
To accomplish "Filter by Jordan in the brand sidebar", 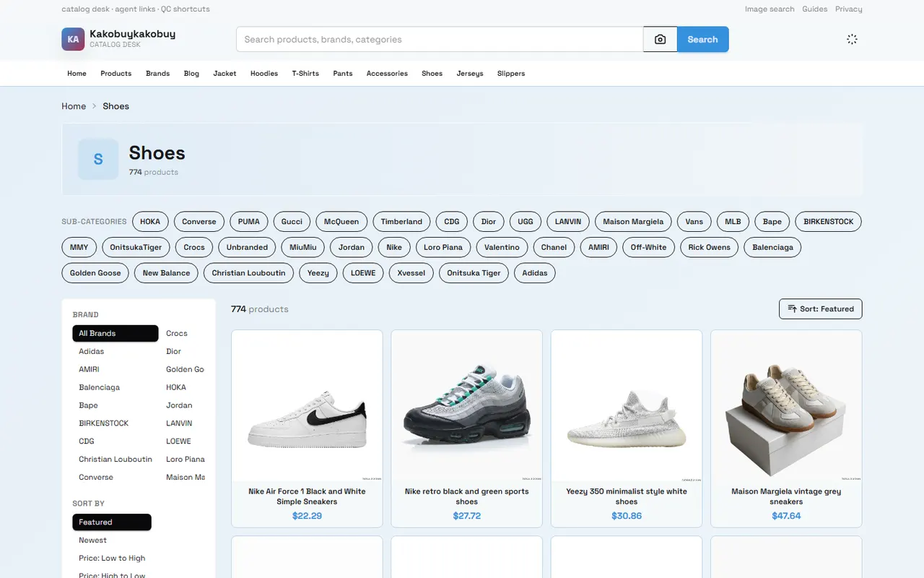I will tap(179, 405).
